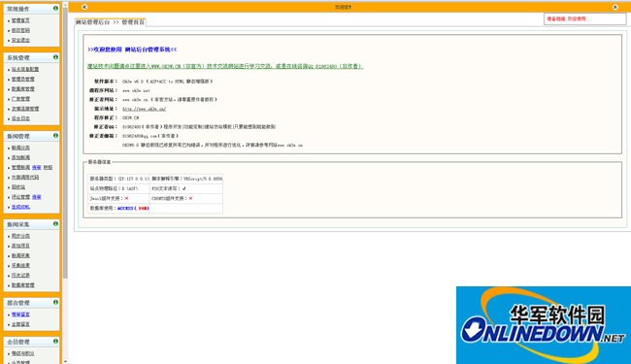Open 管理员管理 under 系统管理
Image resolution: width=631 pixels, height=364 pixels.
point(23,80)
